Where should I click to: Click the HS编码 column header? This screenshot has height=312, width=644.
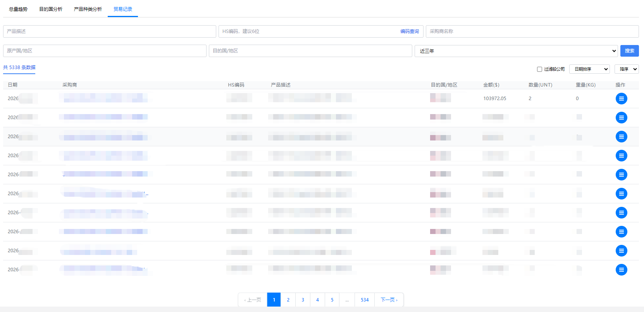[x=236, y=85]
